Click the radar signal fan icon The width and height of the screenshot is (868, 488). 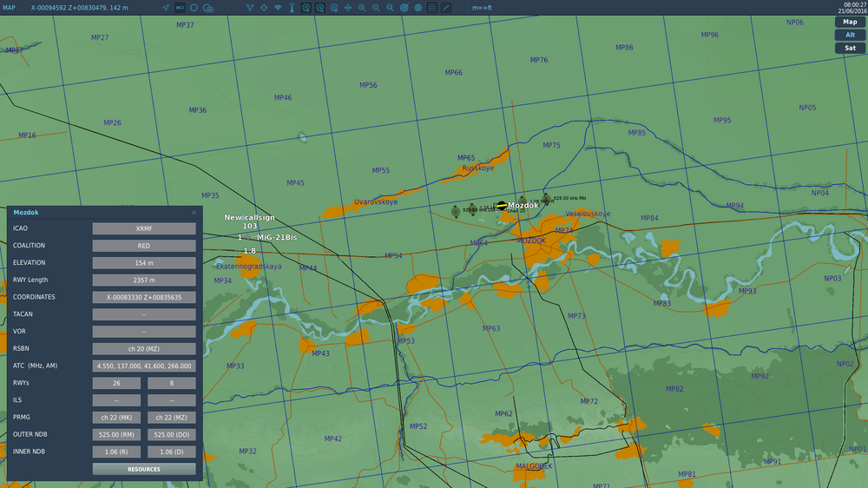pyautogui.click(x=278, y=8)
